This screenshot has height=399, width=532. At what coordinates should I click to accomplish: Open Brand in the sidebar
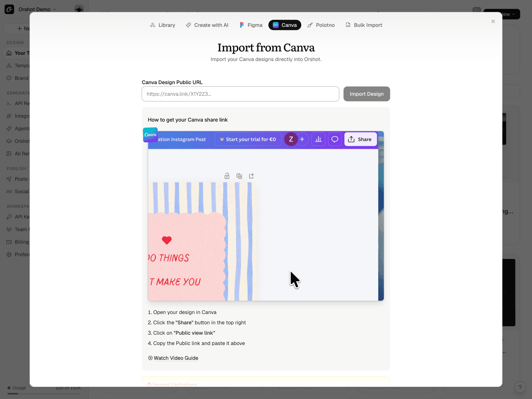[18, 78]
